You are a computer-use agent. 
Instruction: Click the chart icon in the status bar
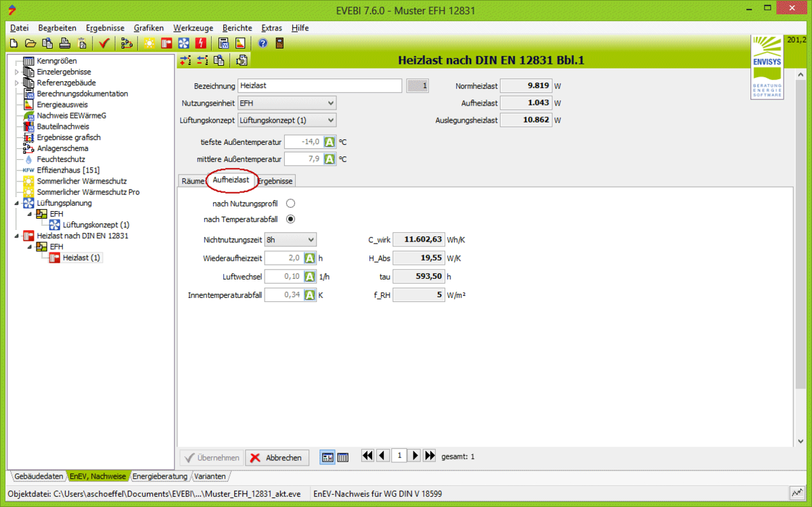coord(797,495)
